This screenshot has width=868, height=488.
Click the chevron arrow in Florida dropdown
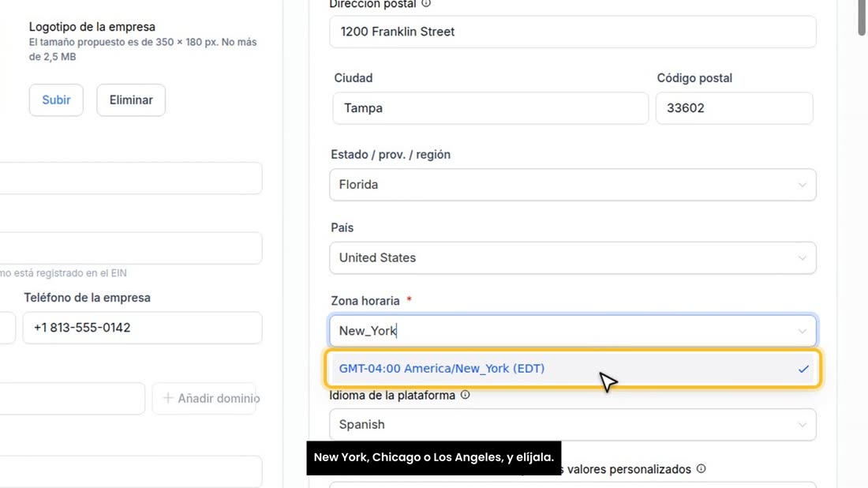pyautogui.click(x=803, y=185)
